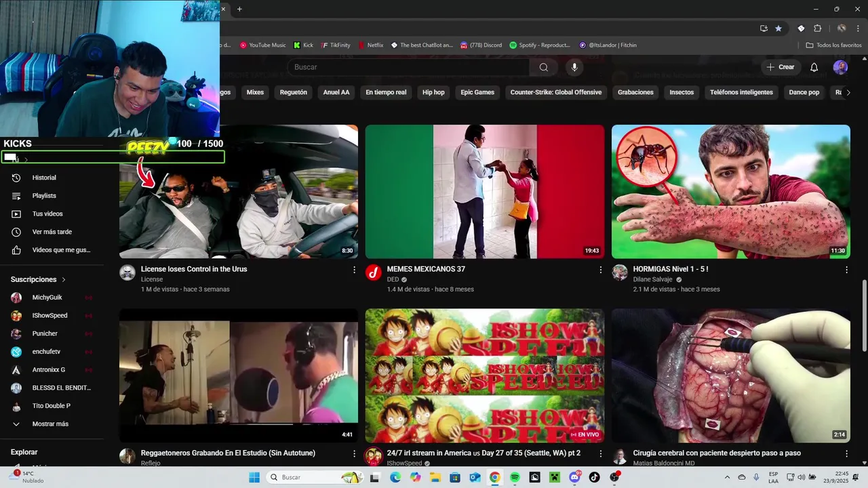This screenshot has height=488, width=868.
Task: Open IShowSpeed subscription channel
Action: coord(52,316)
